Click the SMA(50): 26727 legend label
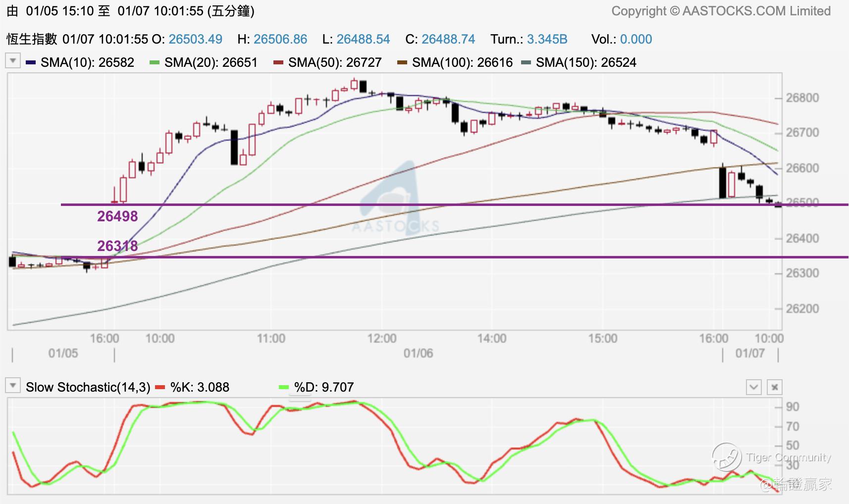 pos(334,62)
